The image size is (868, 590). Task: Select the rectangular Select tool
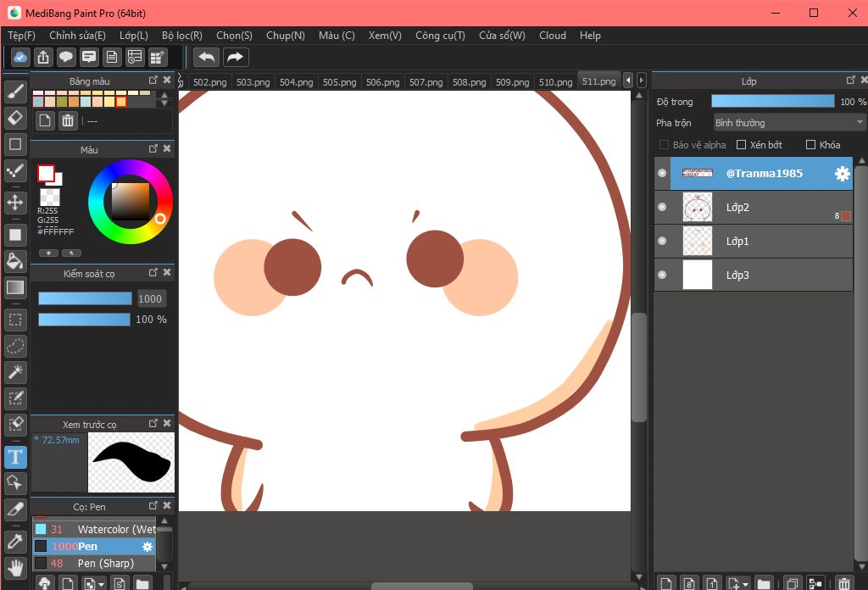15,320
